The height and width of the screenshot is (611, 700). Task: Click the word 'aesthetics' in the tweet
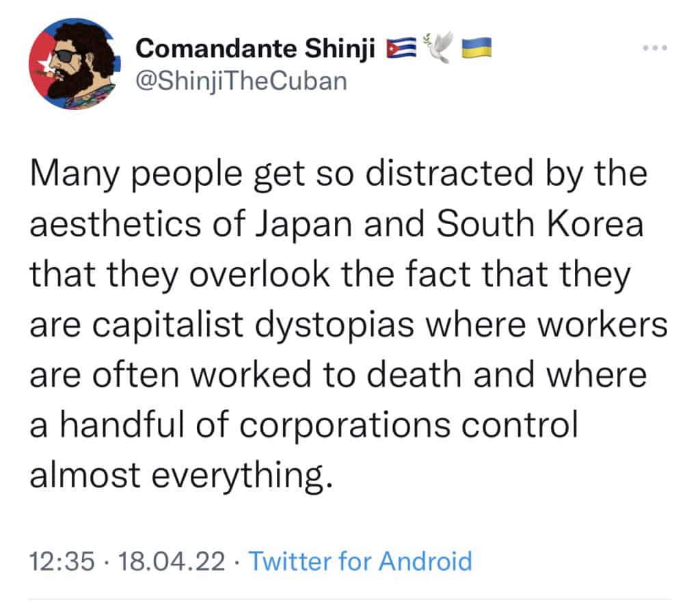point(115,223)
